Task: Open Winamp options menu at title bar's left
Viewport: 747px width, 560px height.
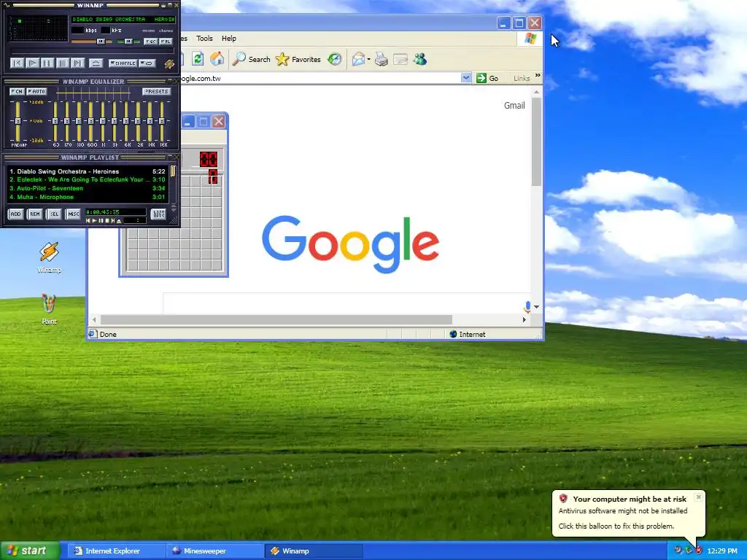Action: [7, 5]
